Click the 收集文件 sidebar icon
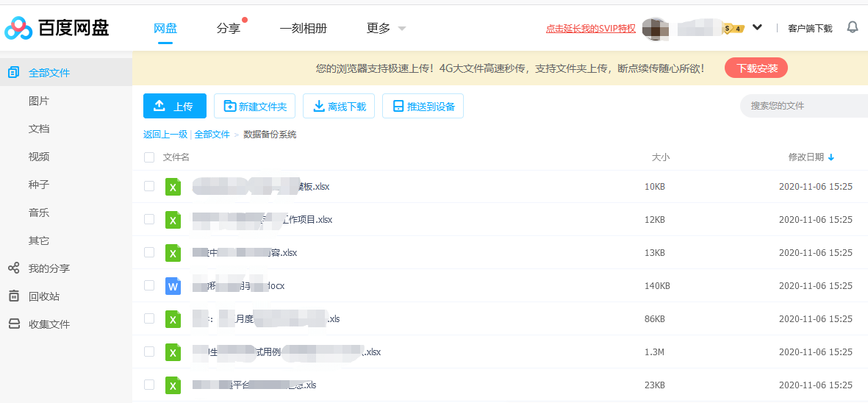 (14, 324)
